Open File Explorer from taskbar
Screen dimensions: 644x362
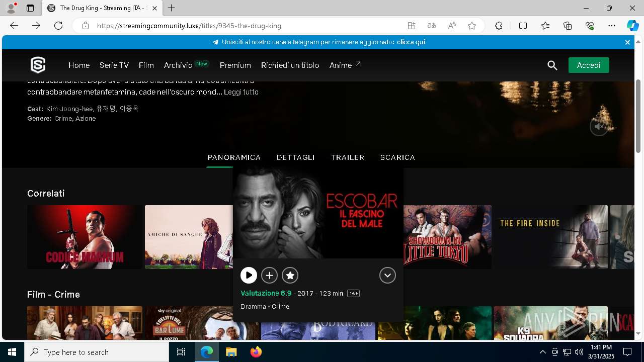click(231, 352)
